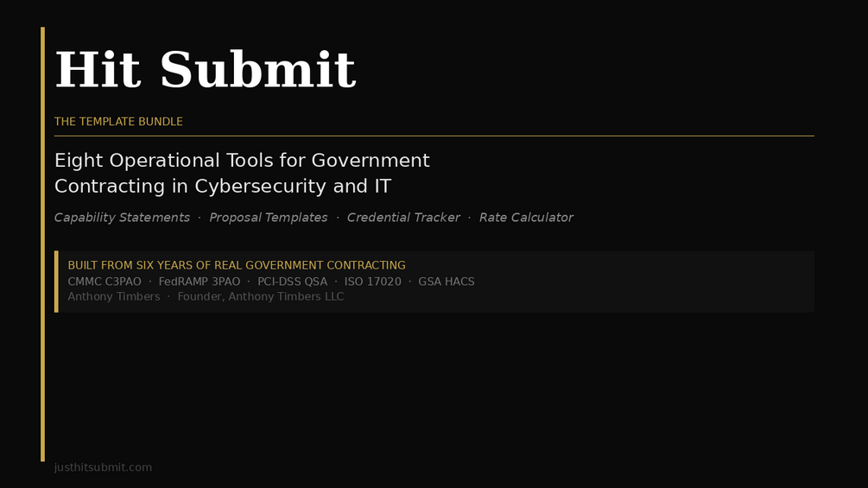Click 'Rate Calculator' text
The height and width of the screenshot is (488, 868).
click(526, 218)
